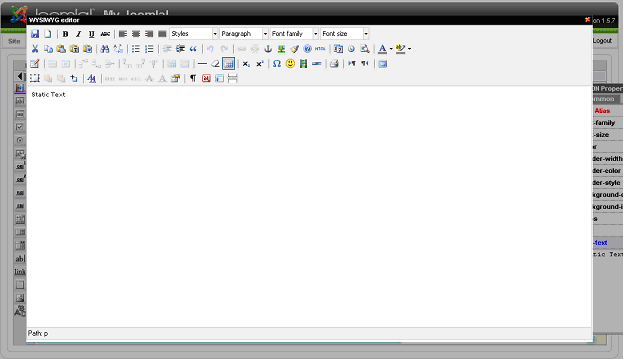
Task: Click the anchor icon
Action: pyautogui.click(x=268, y=49)
